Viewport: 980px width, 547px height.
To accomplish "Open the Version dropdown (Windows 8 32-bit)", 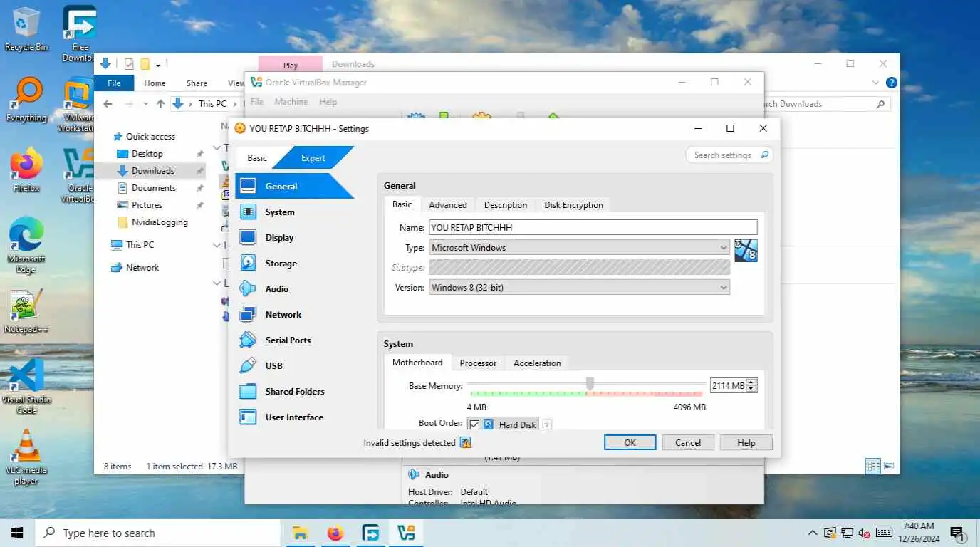I will click(x=579, y=288).
